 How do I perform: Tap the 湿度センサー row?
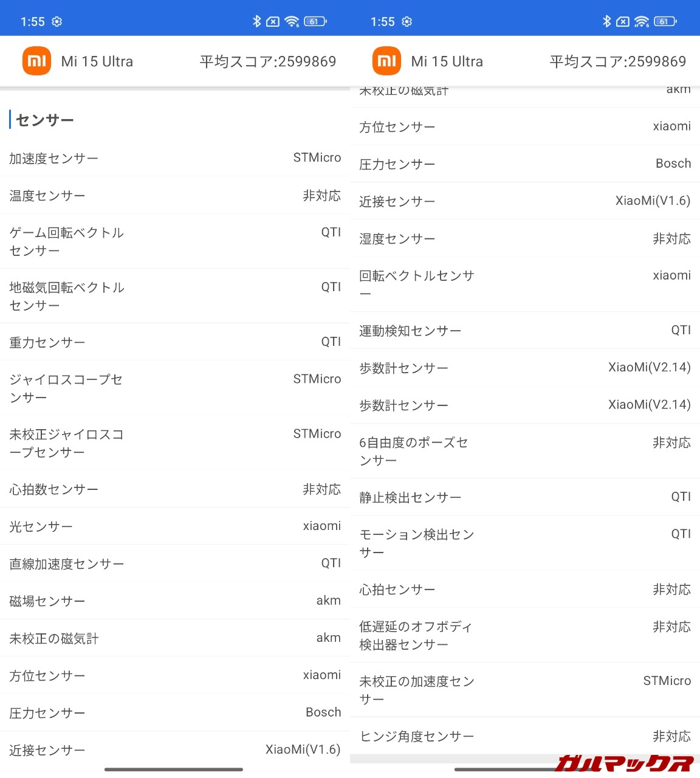click(x=525, y=239)
